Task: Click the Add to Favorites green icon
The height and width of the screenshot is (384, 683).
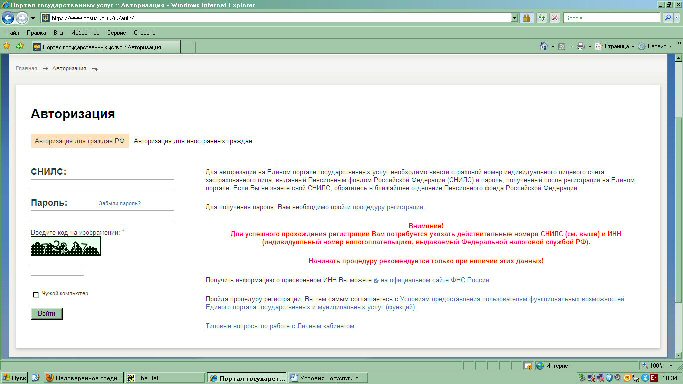Action: coord(20,46)
